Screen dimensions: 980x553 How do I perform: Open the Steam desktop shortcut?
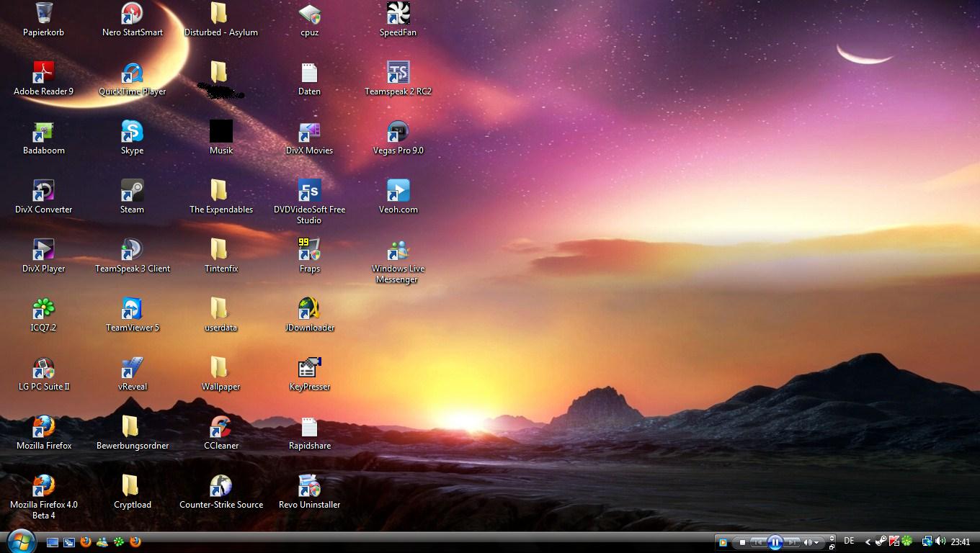tap(132, 192)
